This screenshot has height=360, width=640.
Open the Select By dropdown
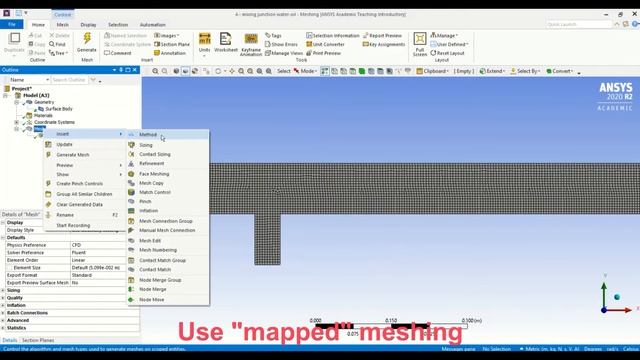click(525, 71)
